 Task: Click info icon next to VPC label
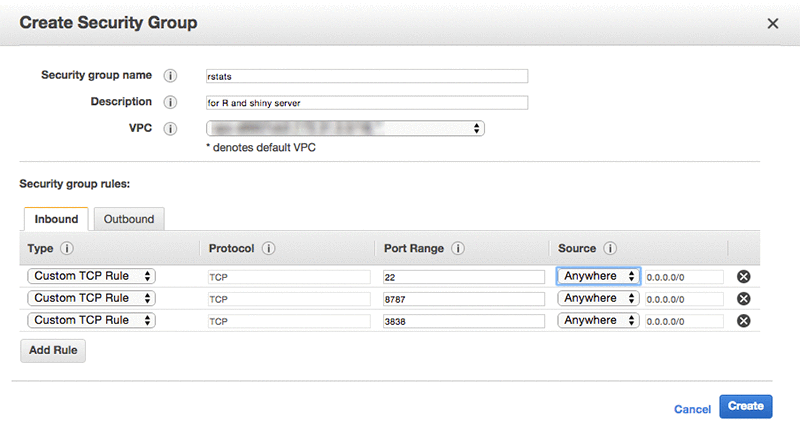[170, 129]
